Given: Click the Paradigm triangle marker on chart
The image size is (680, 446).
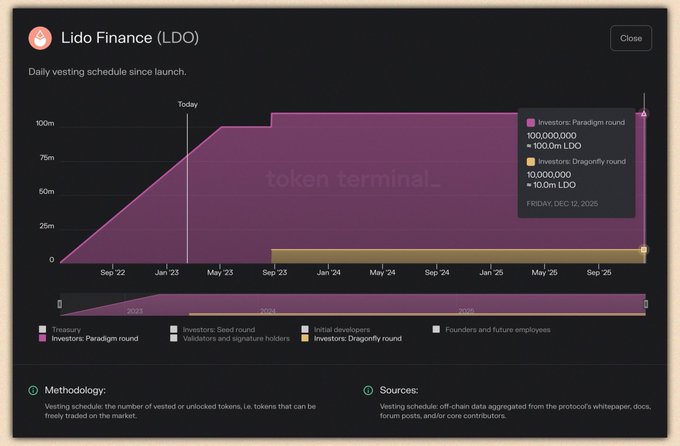Looking at the screenshot, I should click(644, 113).
